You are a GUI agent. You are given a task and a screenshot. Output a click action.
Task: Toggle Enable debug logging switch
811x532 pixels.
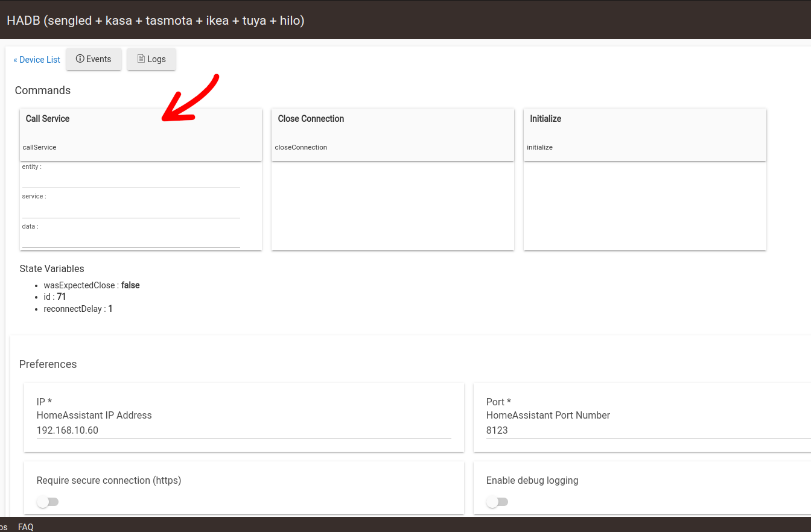point(497,502)
